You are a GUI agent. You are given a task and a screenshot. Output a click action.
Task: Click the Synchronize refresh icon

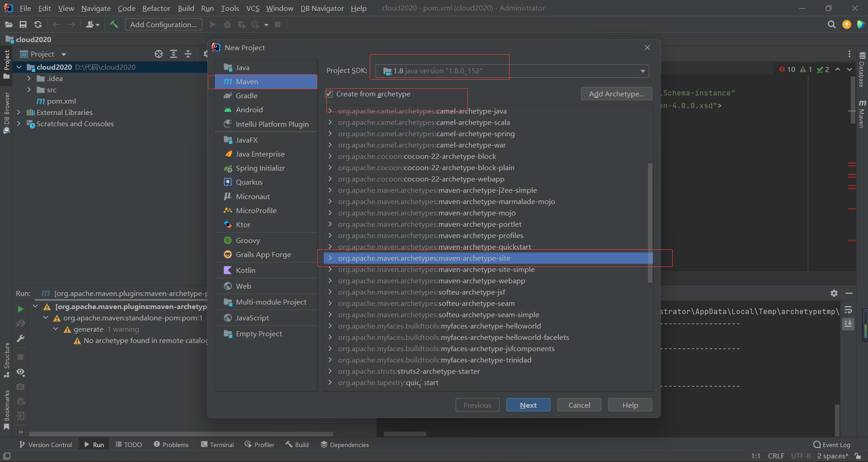tap(38, 24)
